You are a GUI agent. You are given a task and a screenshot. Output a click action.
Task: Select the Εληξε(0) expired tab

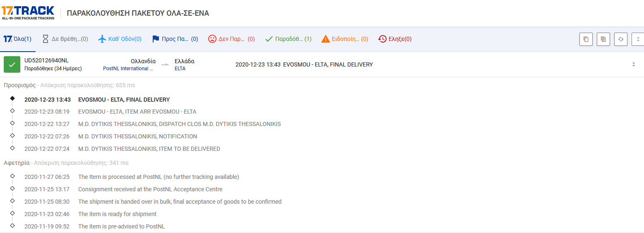pos(395,39)
